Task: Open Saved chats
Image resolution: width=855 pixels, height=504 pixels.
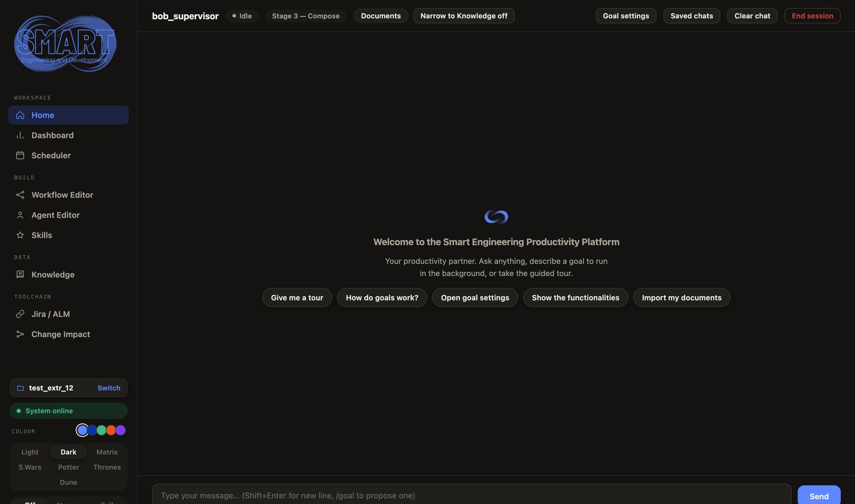Action: click(x=692, y=16)
